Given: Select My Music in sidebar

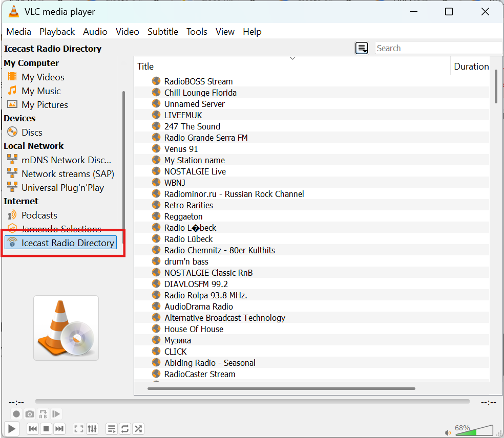Looking at the screenshot, I should (41, 91).
